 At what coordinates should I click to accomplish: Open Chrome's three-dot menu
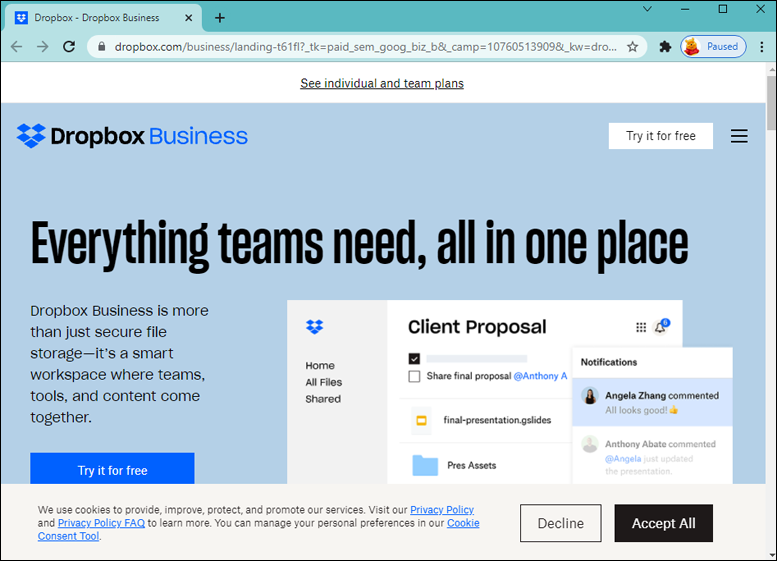[x=762, y=47]
